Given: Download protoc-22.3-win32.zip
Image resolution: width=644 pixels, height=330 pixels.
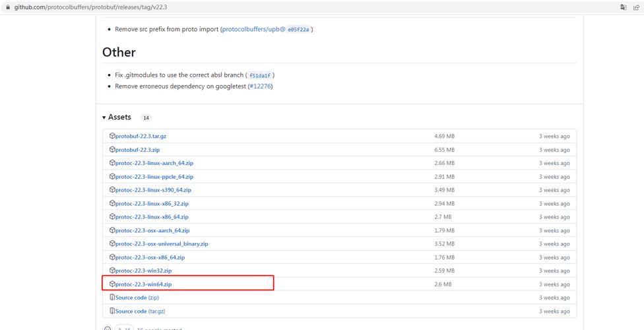Looking at the screenshot, I should click(x=144, y=271).
